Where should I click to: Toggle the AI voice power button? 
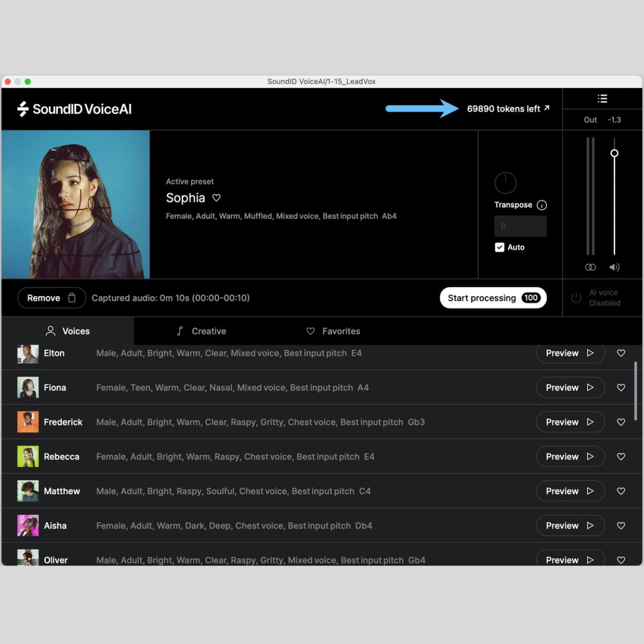tap(576, 298)
